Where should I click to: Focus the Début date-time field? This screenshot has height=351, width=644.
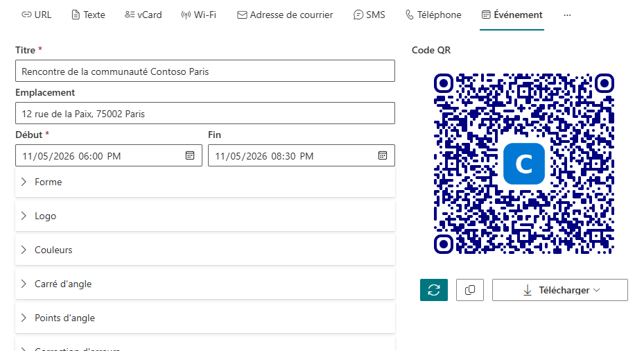click(x=108, y=156)
